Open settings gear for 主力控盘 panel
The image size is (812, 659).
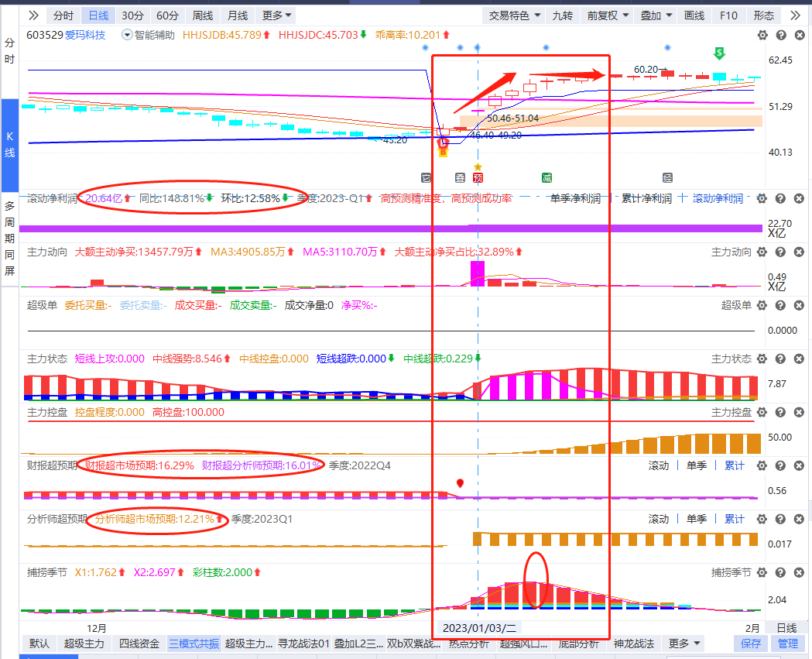click(x=762, y=412)
